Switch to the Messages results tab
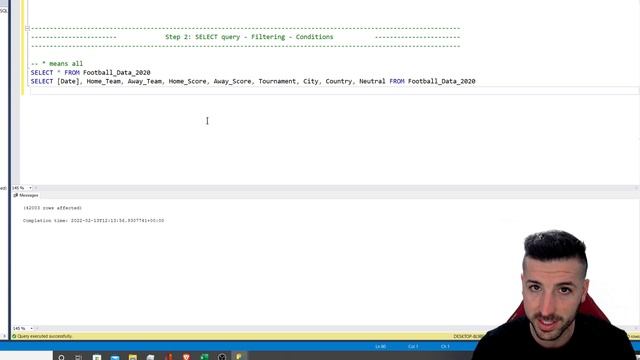 point(25,195)
